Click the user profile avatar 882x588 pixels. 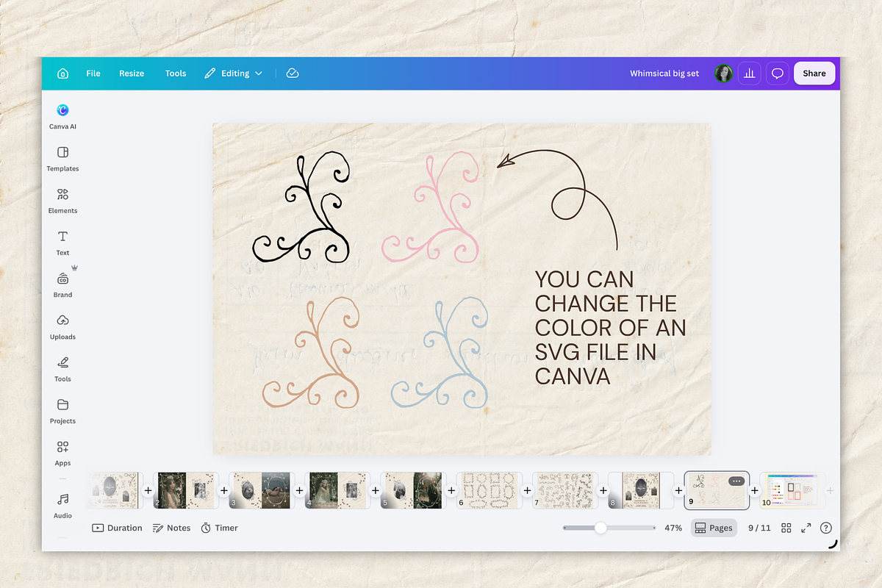(x=724, y=73)
